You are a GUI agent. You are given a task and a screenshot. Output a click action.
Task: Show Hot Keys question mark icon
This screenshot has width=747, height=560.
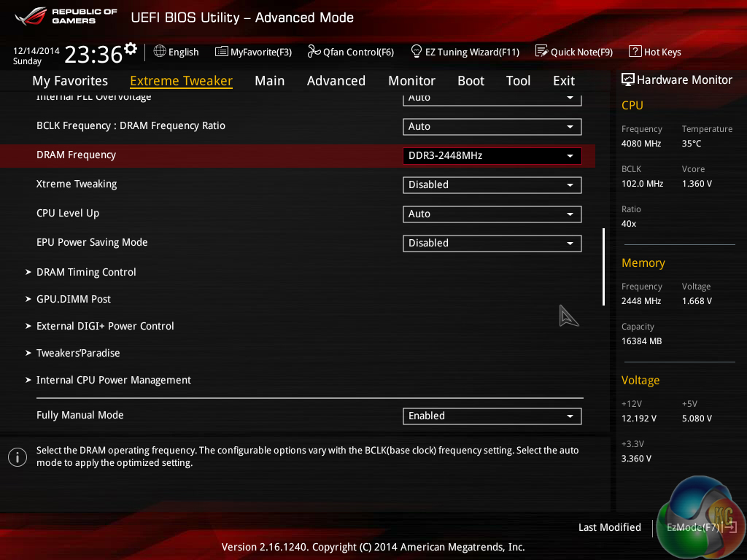click(635, 51)
